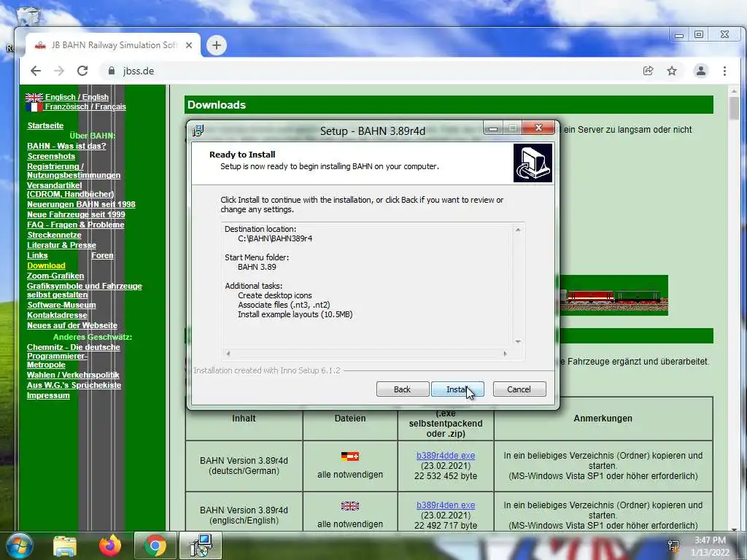747x560 pixels.
Task: Open the Windows Start menu
Action: 19,545
